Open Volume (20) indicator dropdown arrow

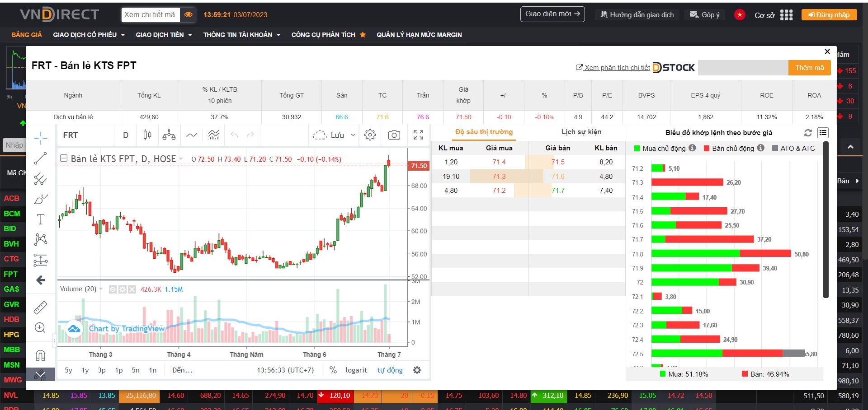tap(101, 289)
